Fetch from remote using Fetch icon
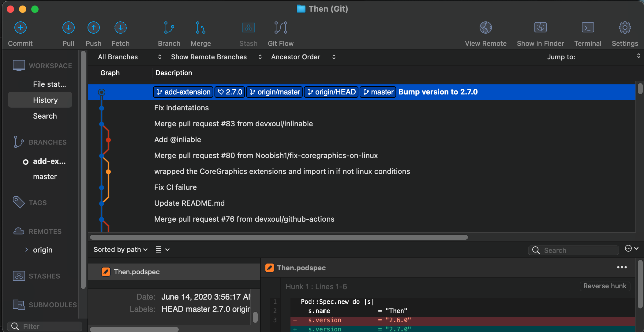 coord(120,28)
